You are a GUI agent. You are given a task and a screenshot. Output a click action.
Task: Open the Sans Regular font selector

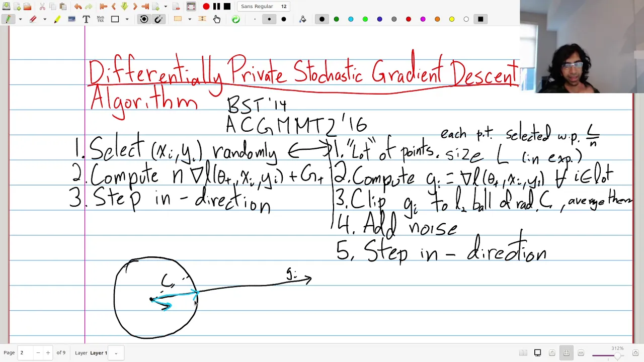click(x=264, y=7)
